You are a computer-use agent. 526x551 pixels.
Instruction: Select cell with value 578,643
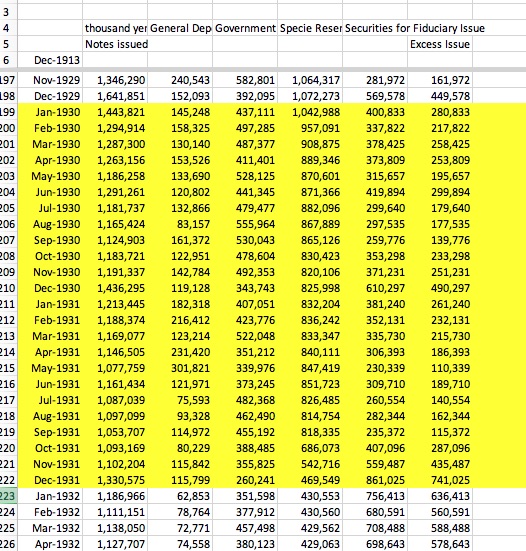click(440, 544)
